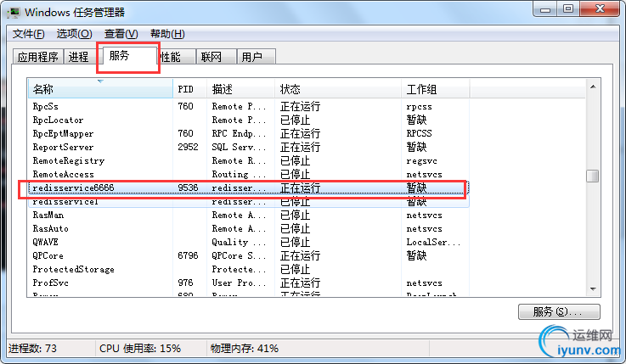The width and height of the screenshot is (626, 364).
Task: Switch to the 进程 tab
Action: click(79, 57)
